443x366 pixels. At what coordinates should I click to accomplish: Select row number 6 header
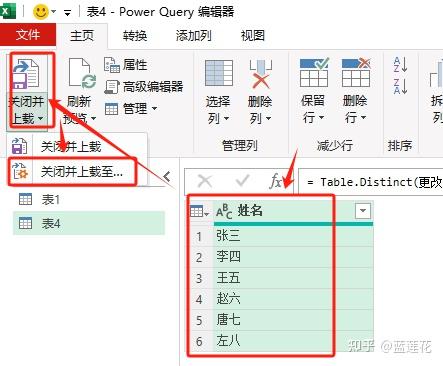(199, 341)
